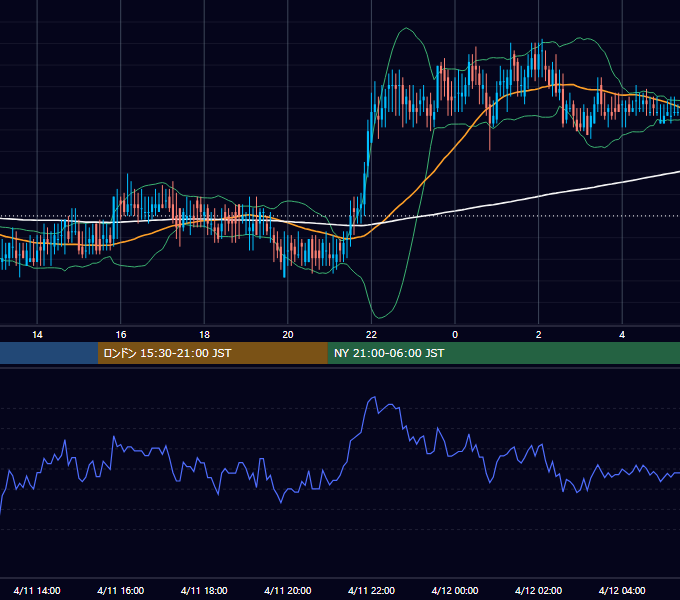The image size is (680, 600).
Task: Click the 4/12 02:00 label on indicator axis
Action: tap(539, 590)
